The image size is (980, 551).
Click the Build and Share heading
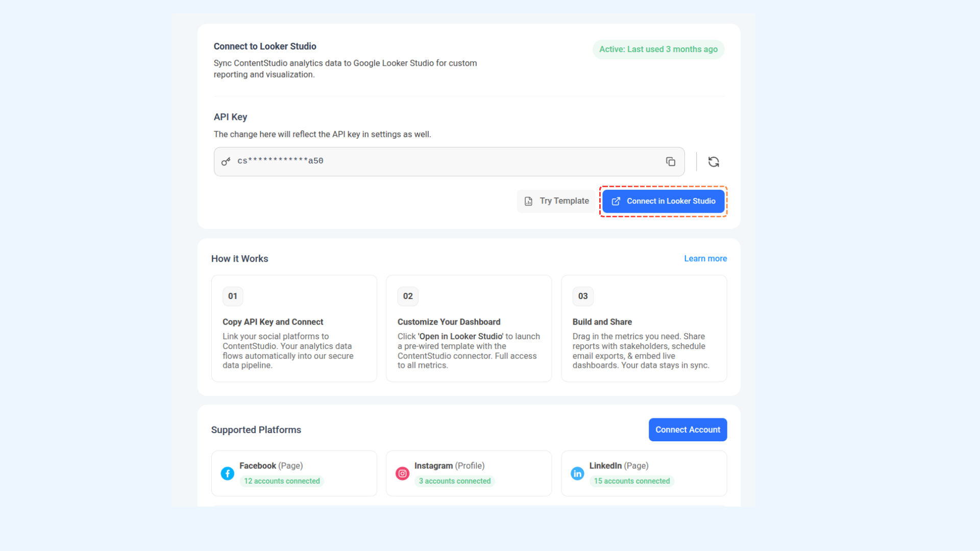(602, 322)
